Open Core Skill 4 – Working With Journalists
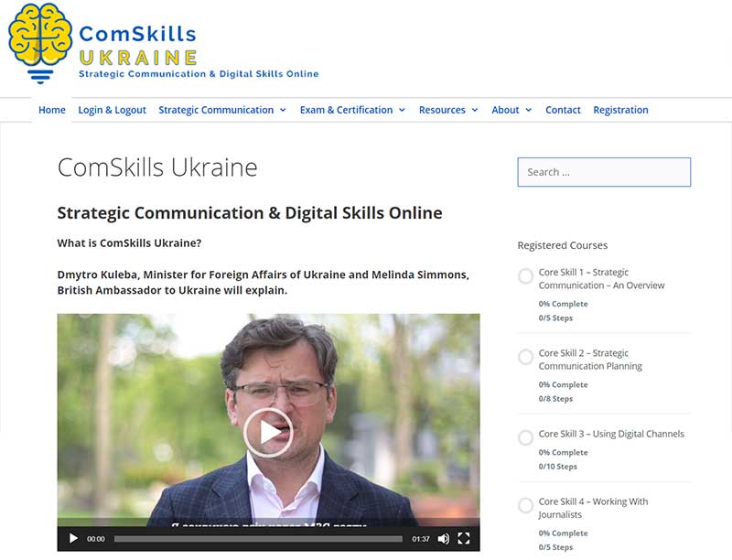This screenshot has height=560, width=732. (x=593, y=508)
